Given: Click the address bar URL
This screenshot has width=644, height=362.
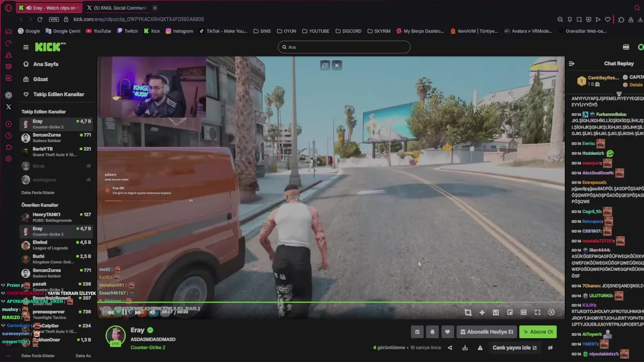Looking at the screenshot, I should (138, 19).
